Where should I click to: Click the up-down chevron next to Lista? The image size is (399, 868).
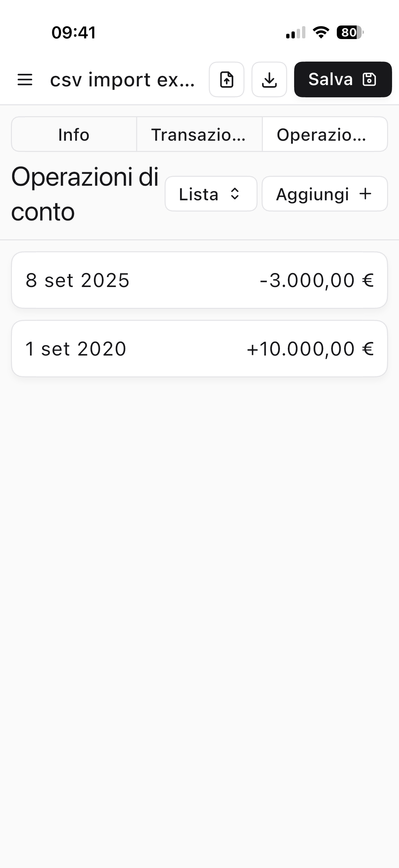click(235, 194)
